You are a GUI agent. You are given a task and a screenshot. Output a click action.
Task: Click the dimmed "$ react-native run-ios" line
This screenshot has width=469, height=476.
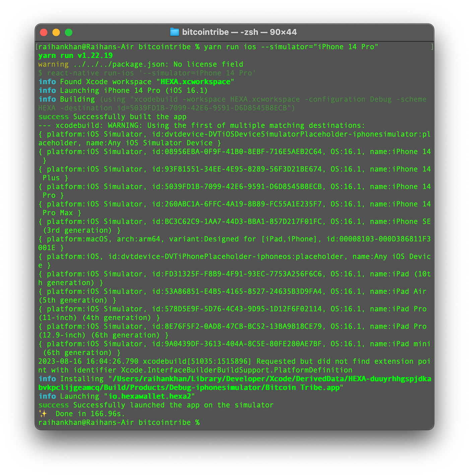pos(147,73)
